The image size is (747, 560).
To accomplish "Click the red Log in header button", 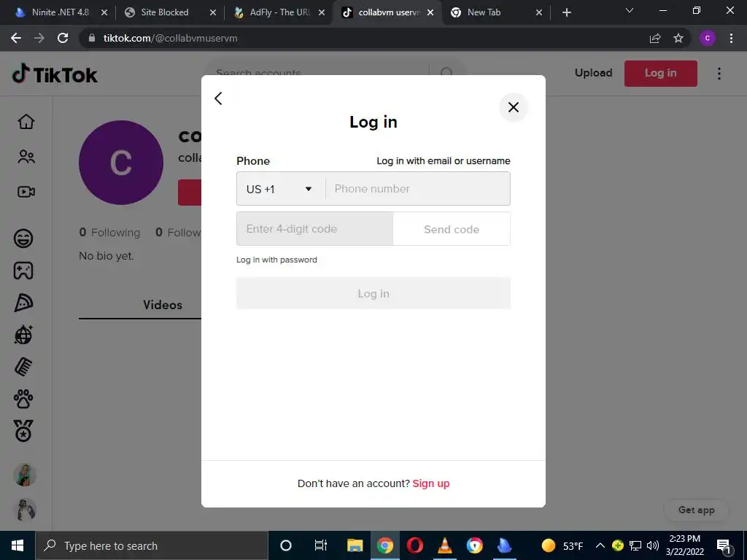I will [x=660, y=74].
